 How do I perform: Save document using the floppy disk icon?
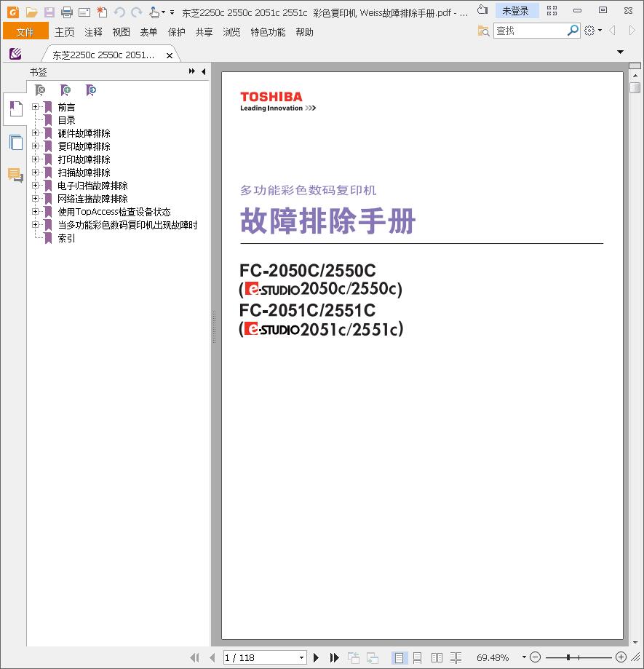click(49, 12)
